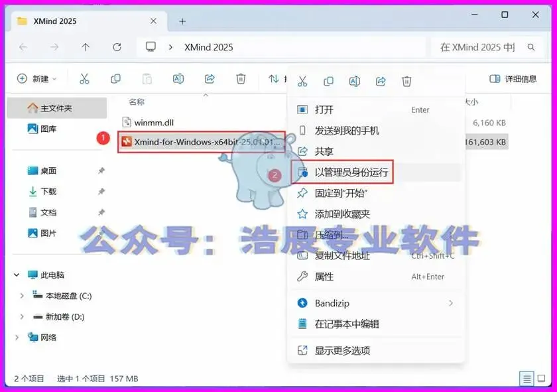Refresh the current folder view
This screenshot has width=557, height=392.
tap(117, 47)
